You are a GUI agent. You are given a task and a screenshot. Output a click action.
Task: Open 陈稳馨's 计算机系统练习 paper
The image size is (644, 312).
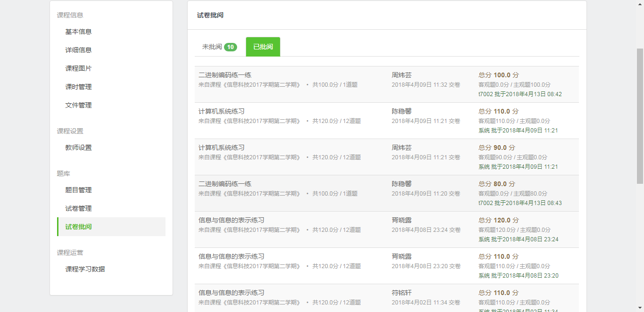(x=222, y=111)
